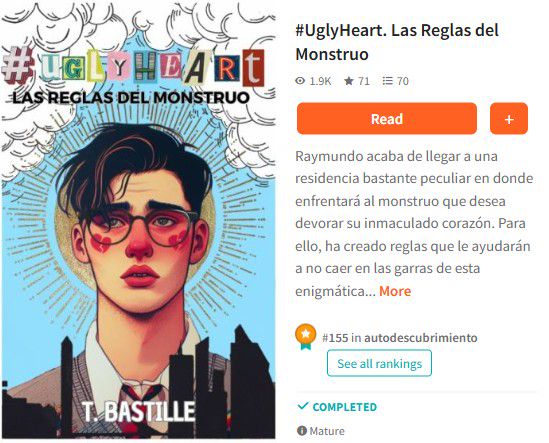Click the list icon for parts count
This screenshot has width=549, height=443.
tap(387, 81)
